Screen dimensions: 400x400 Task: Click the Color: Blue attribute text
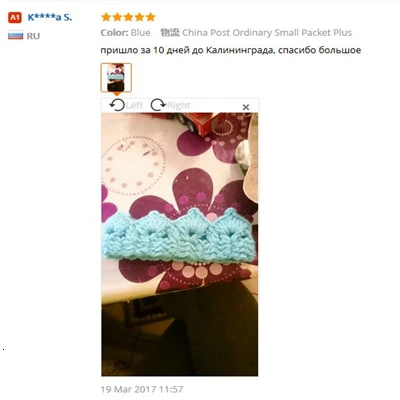[126, 33]
